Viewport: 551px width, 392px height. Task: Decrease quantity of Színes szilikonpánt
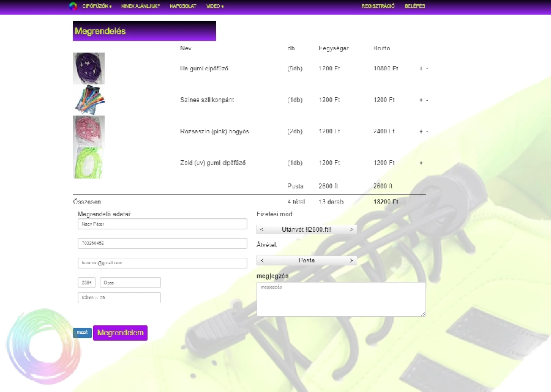coord(427,100)
